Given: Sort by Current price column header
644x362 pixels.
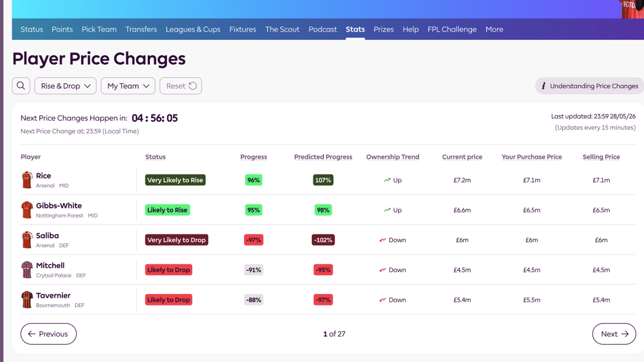Looking at the screenshot, I should [462, 157].
